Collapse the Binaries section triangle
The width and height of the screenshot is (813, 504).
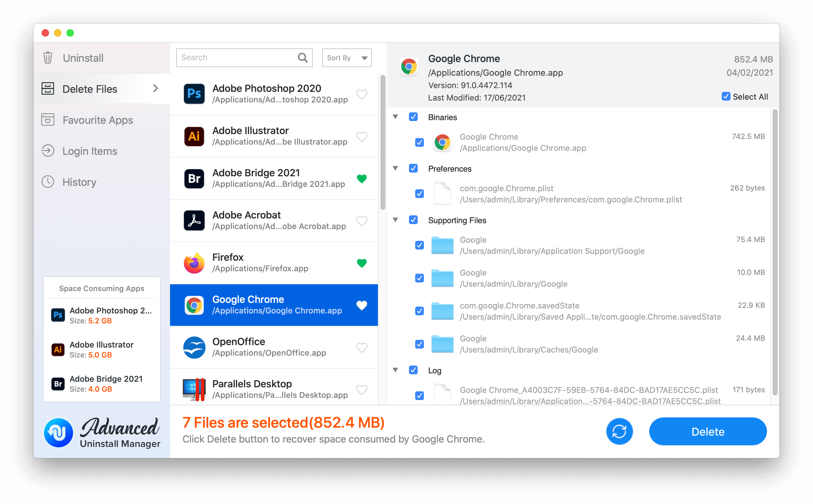coord(395,117)
